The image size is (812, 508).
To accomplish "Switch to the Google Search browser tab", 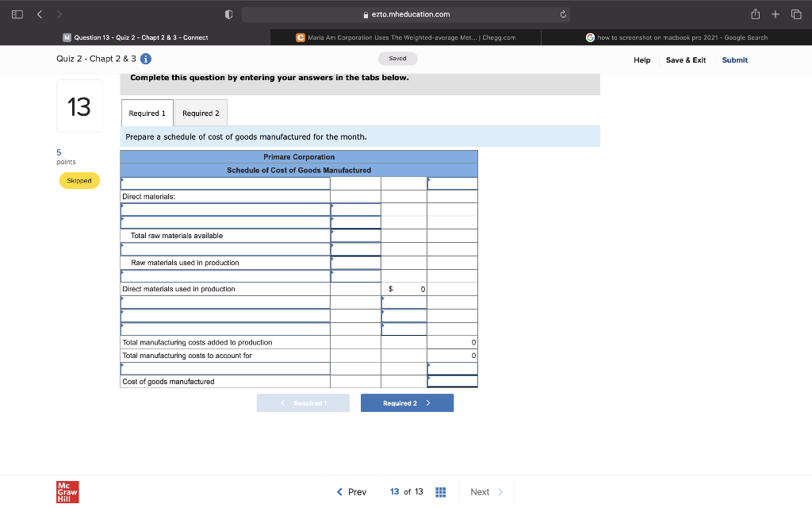I will click(676, 37).
